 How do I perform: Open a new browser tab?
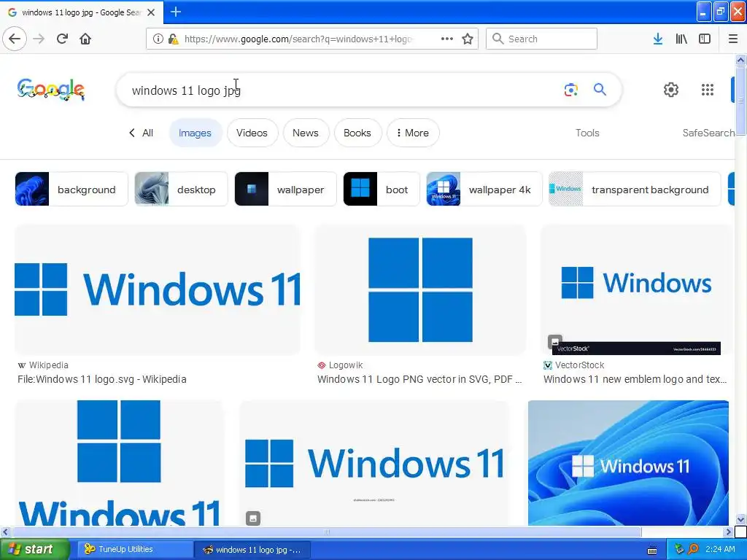pyautogui.click(x=176, y=12)
